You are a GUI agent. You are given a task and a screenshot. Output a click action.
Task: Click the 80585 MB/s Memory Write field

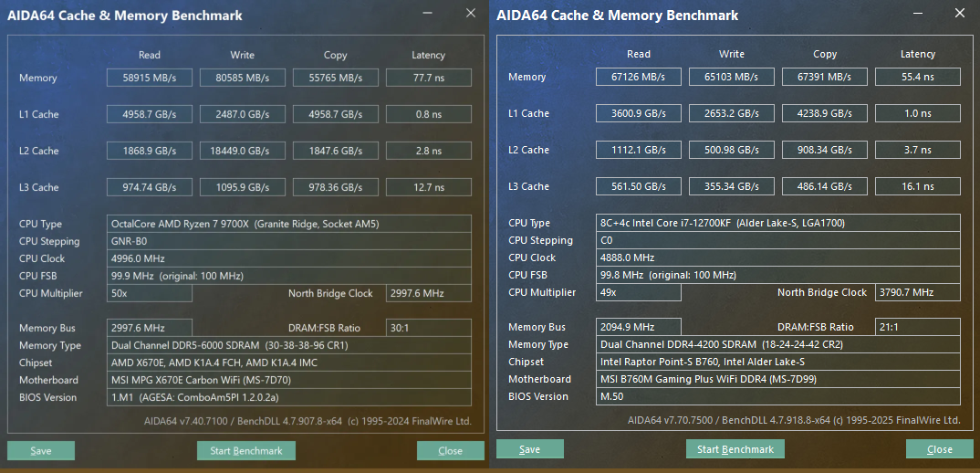click(x=243, y=79)
